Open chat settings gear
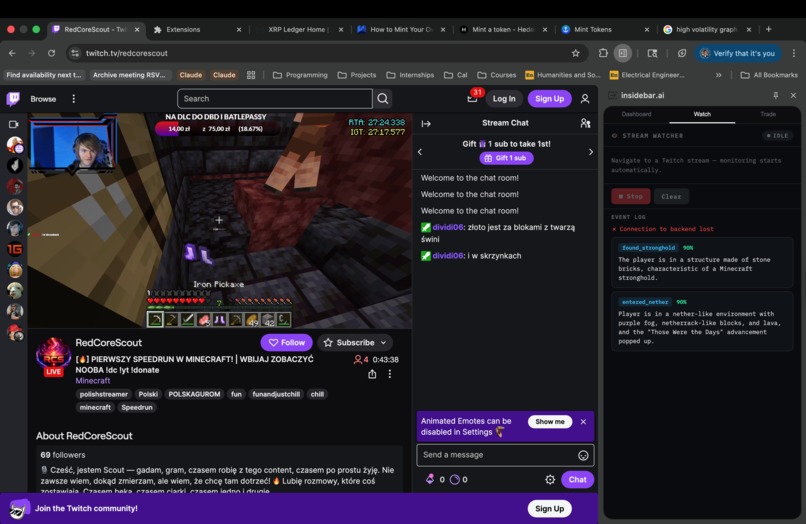 coord(550,479)
